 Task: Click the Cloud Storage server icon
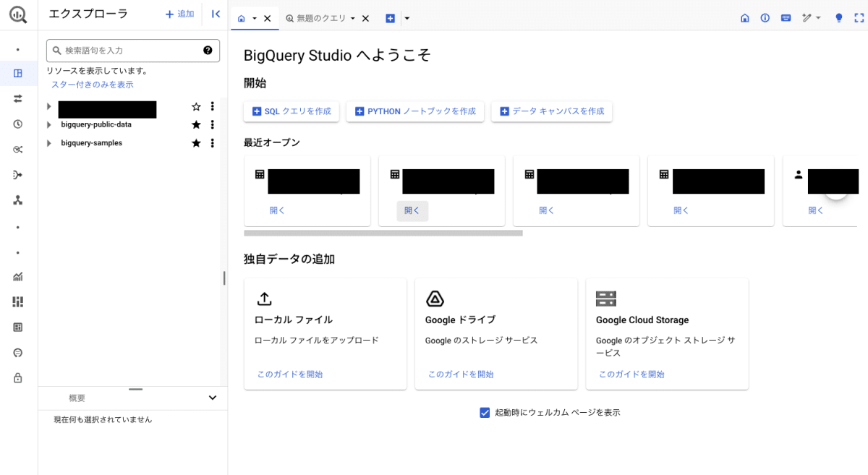point(606,299)
